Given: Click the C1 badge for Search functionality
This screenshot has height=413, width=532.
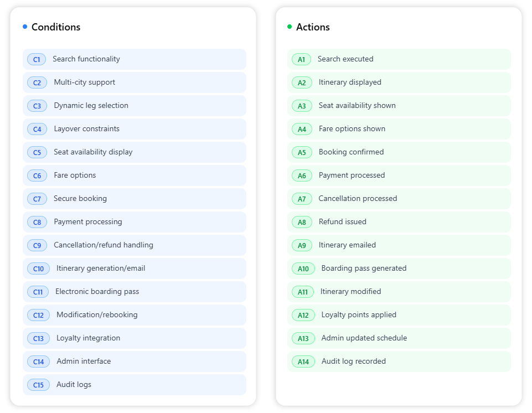Looking at the screenshot, I should (x=37, y=59).
